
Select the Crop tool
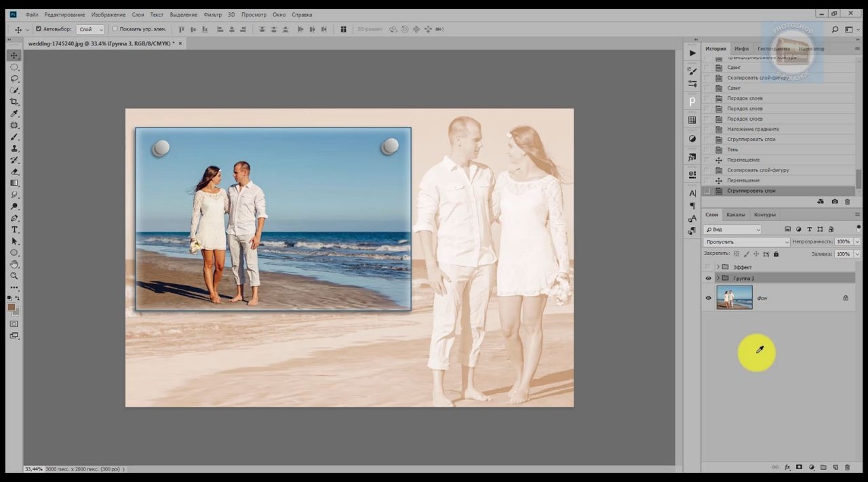[x=14, y=102]
